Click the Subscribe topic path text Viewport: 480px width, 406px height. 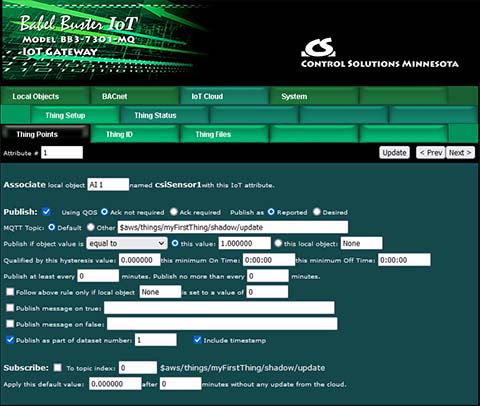click(x=243, y=368)
